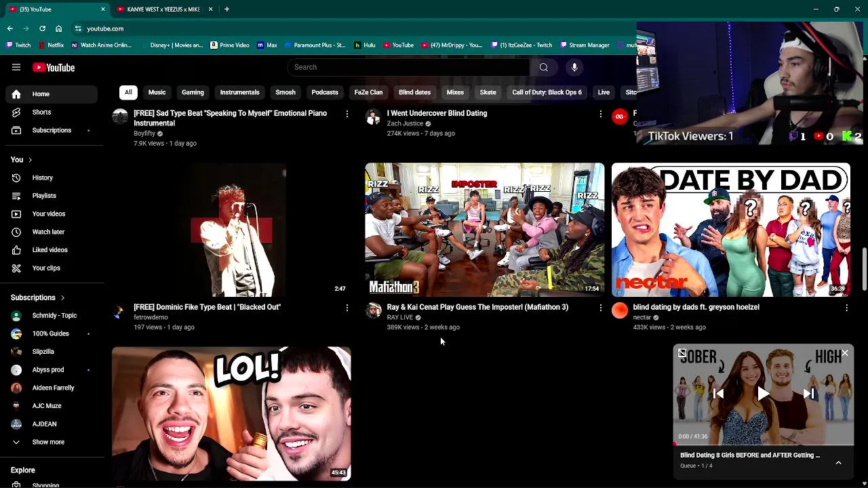Viewport: 868px width, 488px height.
Task: Open Subscriptions in the sidebar
Action: [x=52, y=130]
